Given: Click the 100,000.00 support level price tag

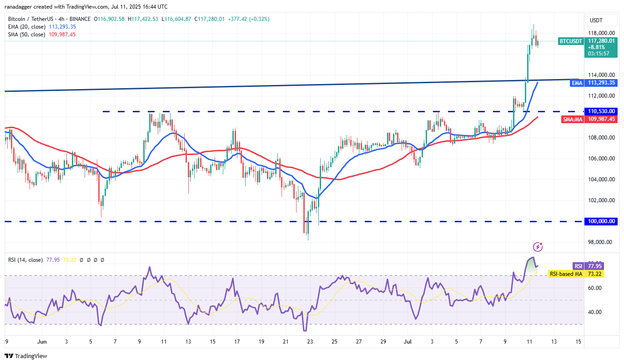Looking at the screenshot, I should 601,221.
